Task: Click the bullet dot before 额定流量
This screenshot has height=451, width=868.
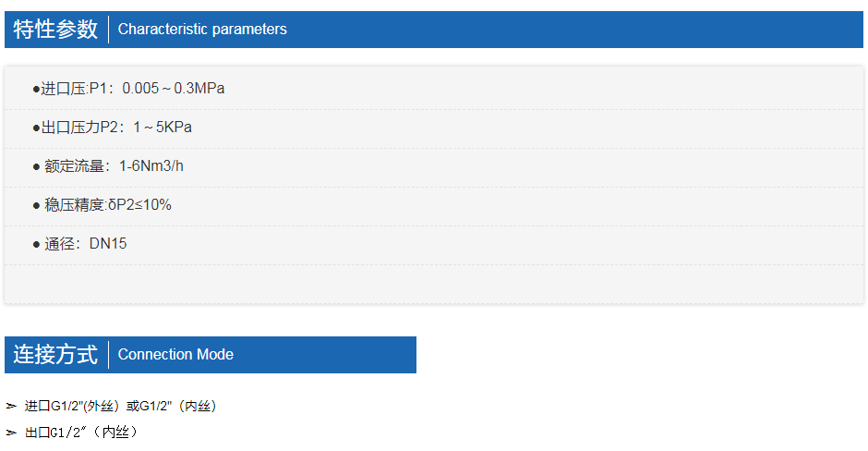Action: (36, 166)
